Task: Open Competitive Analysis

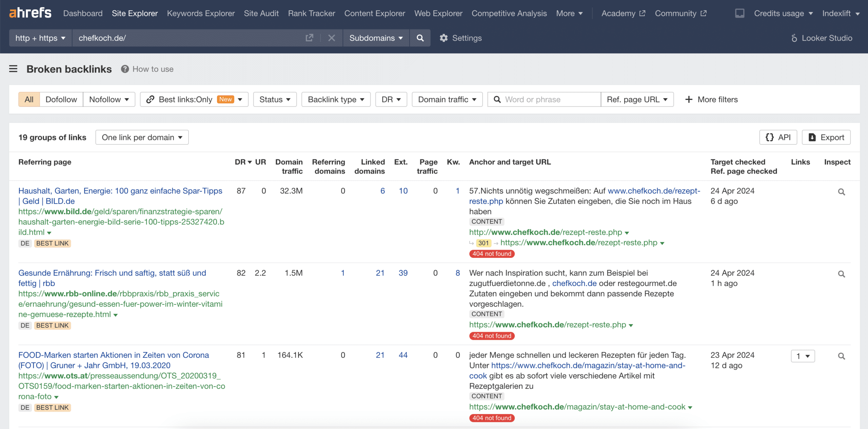Action: click(509, 13)
